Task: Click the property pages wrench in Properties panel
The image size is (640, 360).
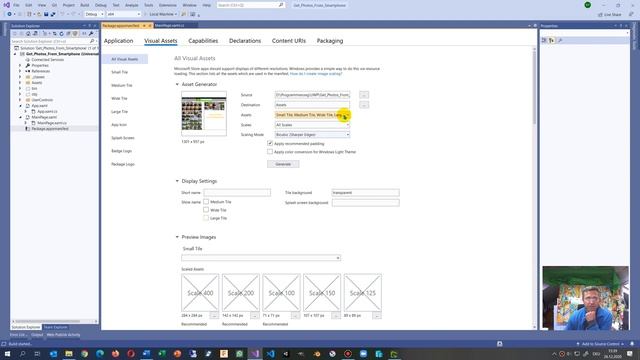Action: point(560,40)
